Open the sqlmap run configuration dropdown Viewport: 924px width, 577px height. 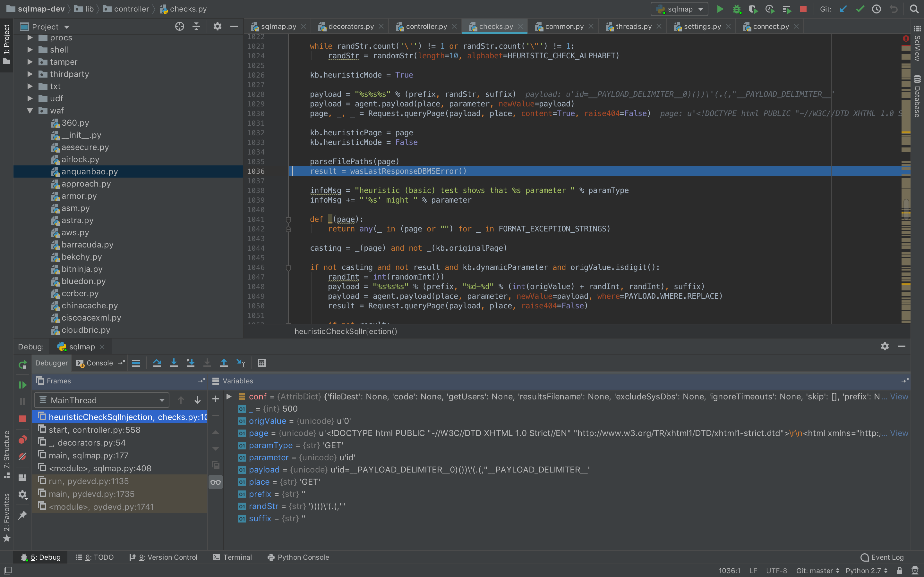(x=679, y=9)
